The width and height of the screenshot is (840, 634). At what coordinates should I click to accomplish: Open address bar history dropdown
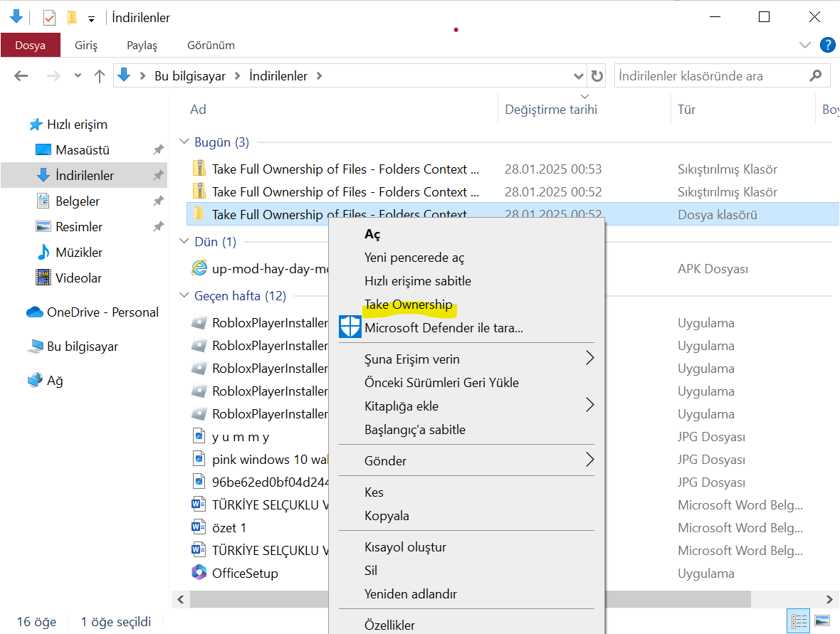click(x=579, y=76)
